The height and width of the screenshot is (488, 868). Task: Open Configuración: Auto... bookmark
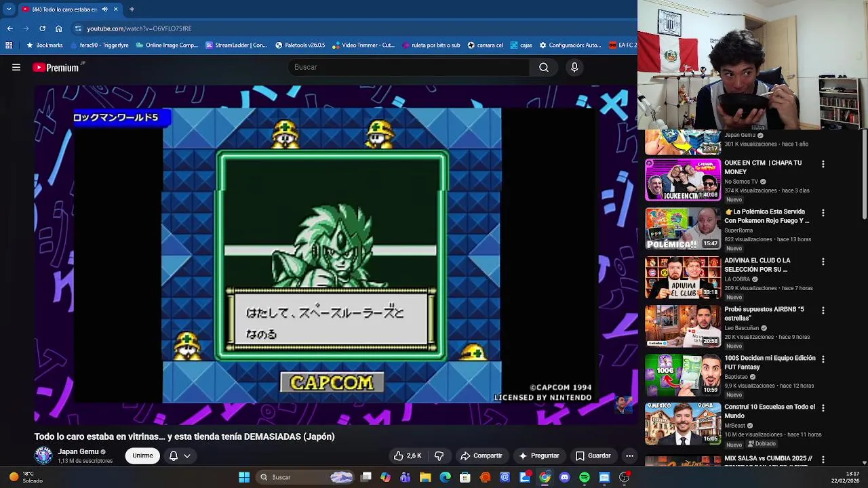pyautogui.click(x=570, y=45)
